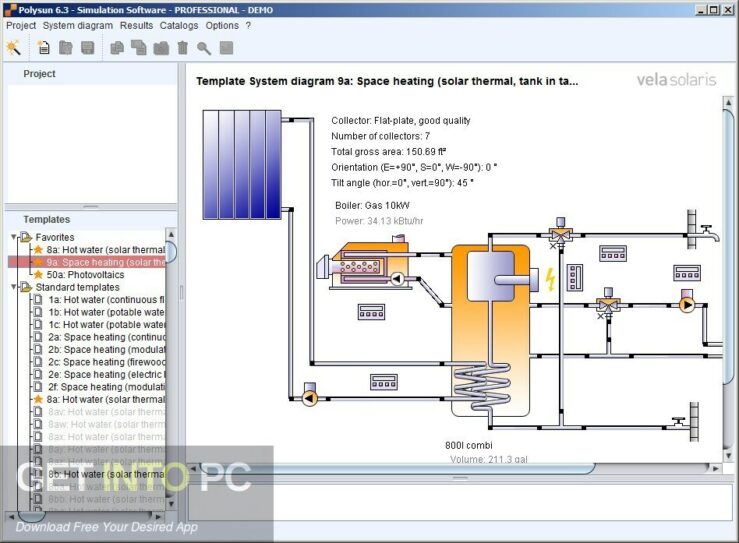This screenshot has height=543, width=739.
Task: Click the hot water tap at top right
Action: coord(702,230)
